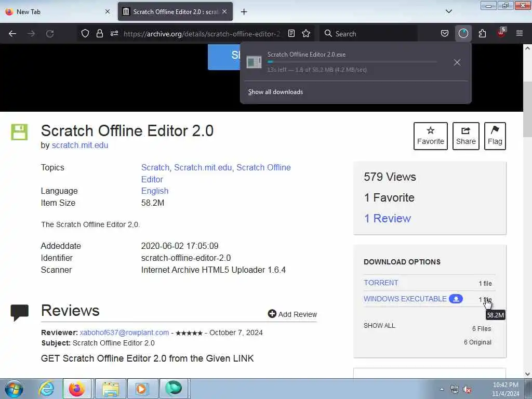Go back to the previous page
Viewport: 532px width, 399px height.
tap(12, 34)
